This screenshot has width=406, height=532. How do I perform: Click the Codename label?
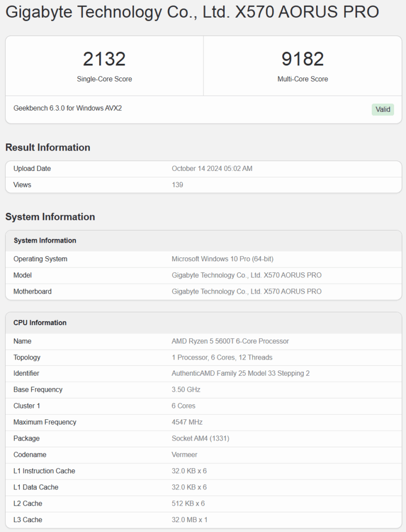point(30,455)
